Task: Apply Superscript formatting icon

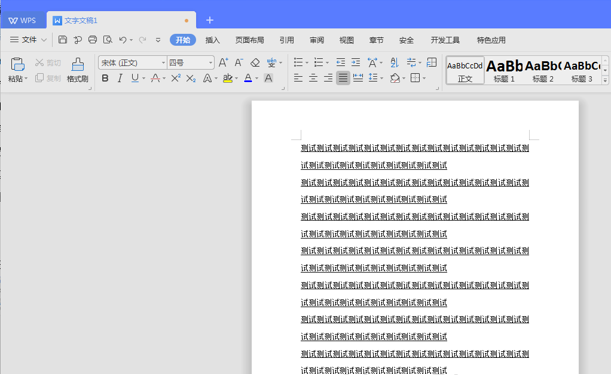Action: click(176, 78)
